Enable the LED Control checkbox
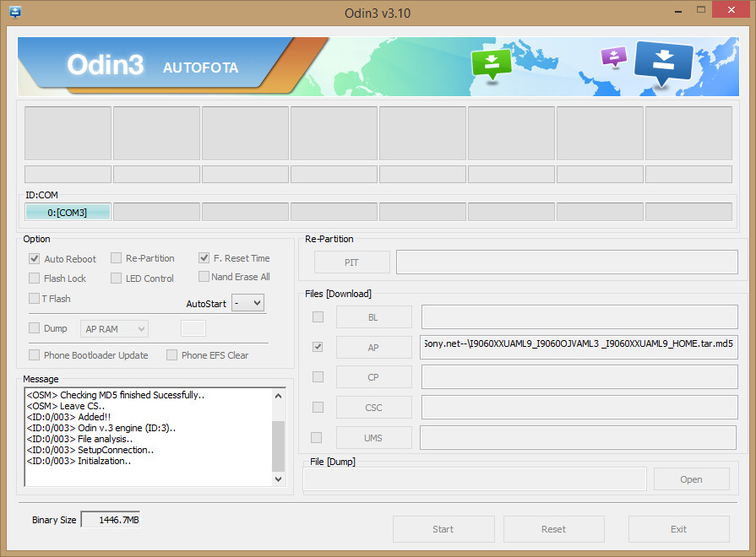Screen dimensions: 756x557 [116, 278]
